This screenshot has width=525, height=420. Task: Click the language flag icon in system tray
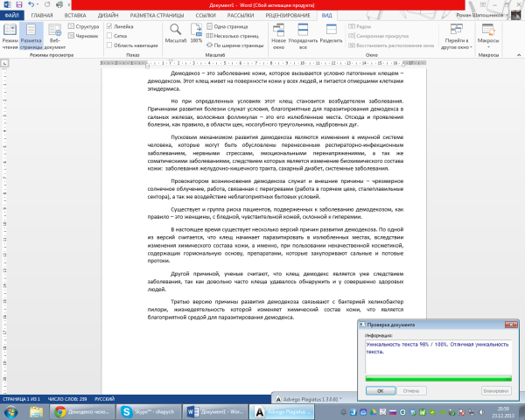point(393,412)
